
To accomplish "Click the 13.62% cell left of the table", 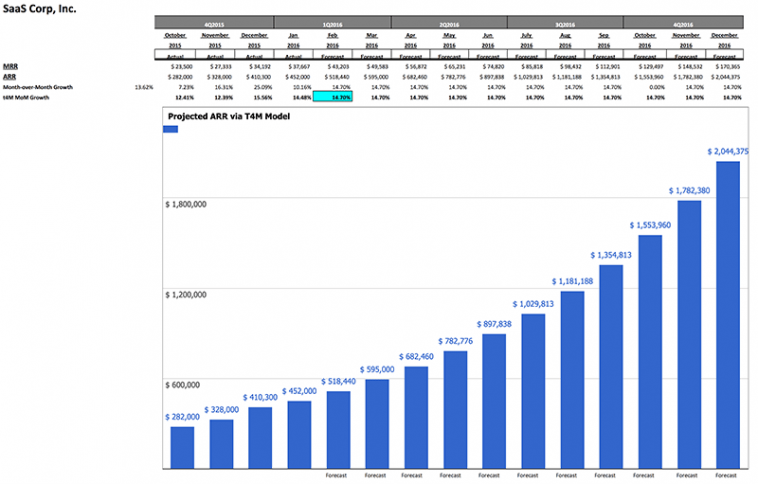I will click(143, 87).
